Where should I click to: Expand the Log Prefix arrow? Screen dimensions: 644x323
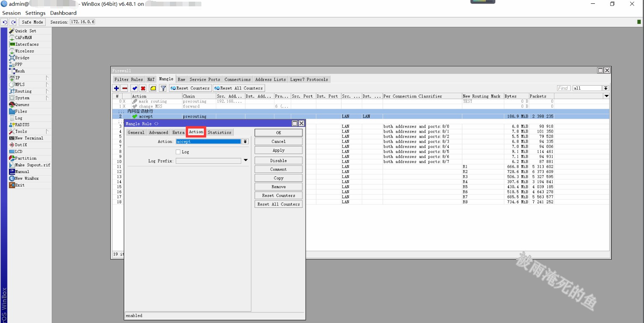(x=245, y=160)
